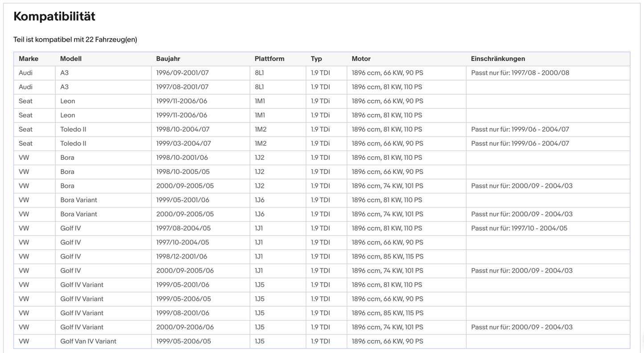Click Toledo II Baujahr '1998/10-2004/07'
Screen dimensions: 644x353
coord(183,130)
